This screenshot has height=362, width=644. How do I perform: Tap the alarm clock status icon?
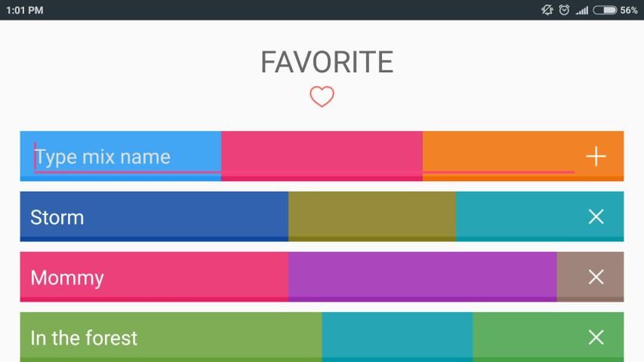pyautogui.click(x=564, y=10)
